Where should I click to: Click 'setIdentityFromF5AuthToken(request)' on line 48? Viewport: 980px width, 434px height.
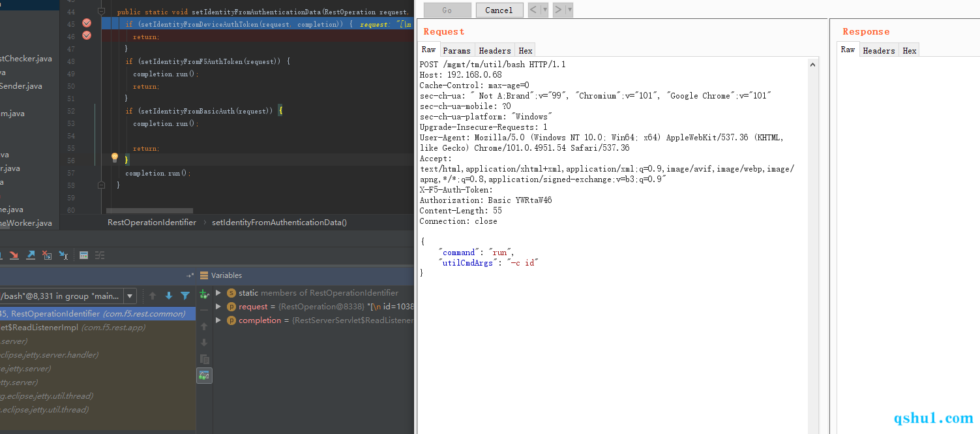[x=209, y=61]
